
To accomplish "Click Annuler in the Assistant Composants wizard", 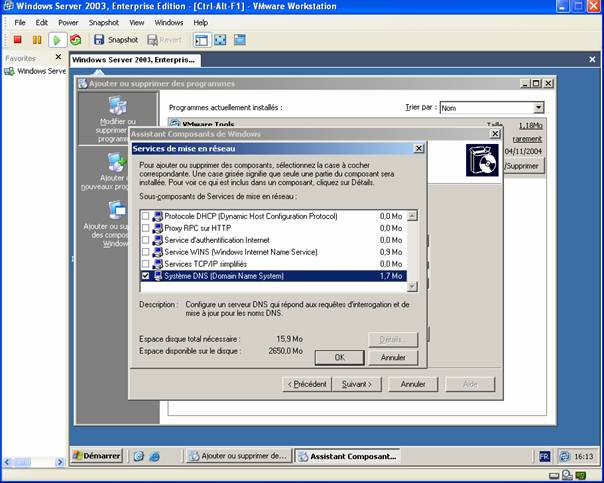I will [413, 384].
